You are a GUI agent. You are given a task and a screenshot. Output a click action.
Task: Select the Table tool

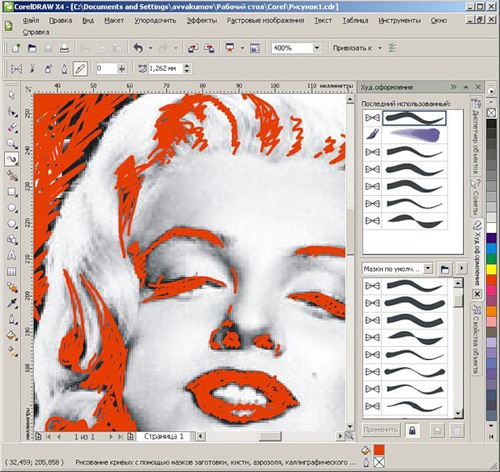(x=12, y=271)
